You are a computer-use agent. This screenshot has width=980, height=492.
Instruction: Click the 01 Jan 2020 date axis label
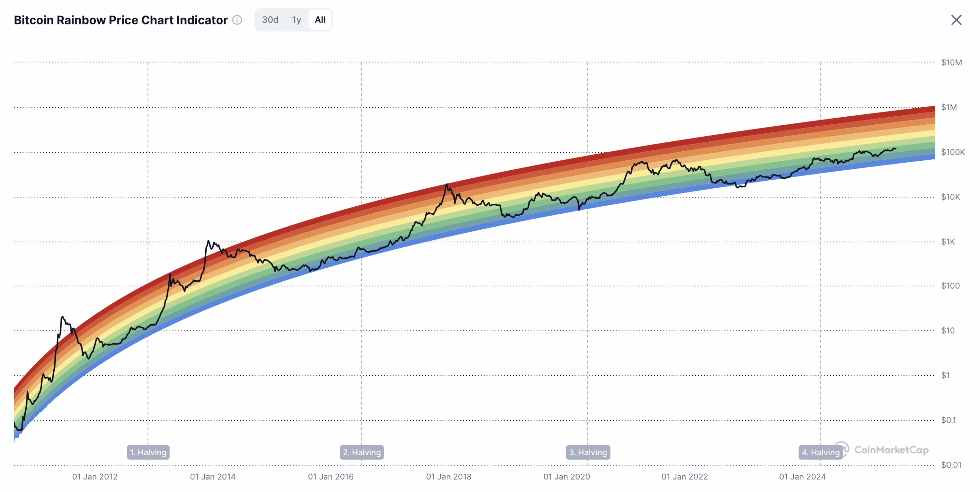[566, 477]
